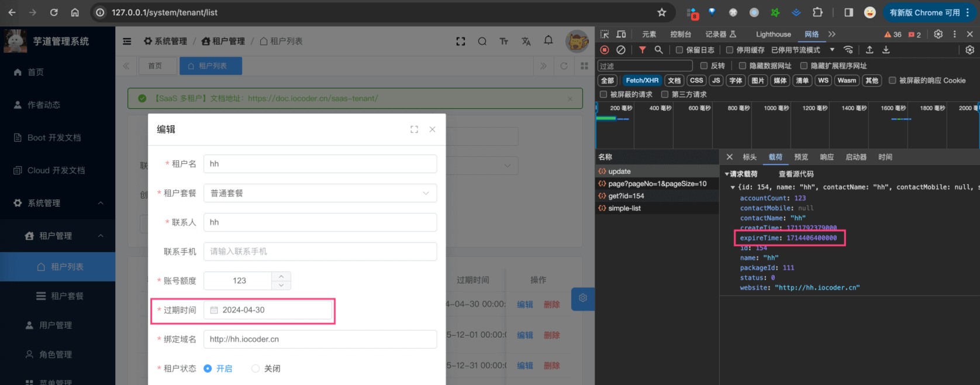Open DevTools settings gear icon
980x385 pixels.
pos(938,35)
